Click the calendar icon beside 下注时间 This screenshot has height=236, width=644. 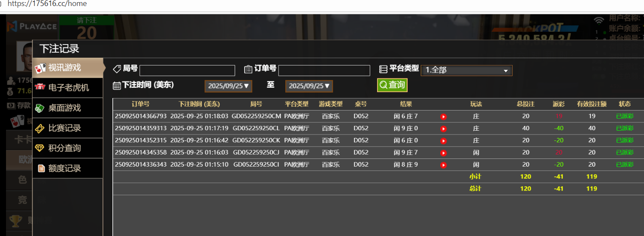[117, 85]
